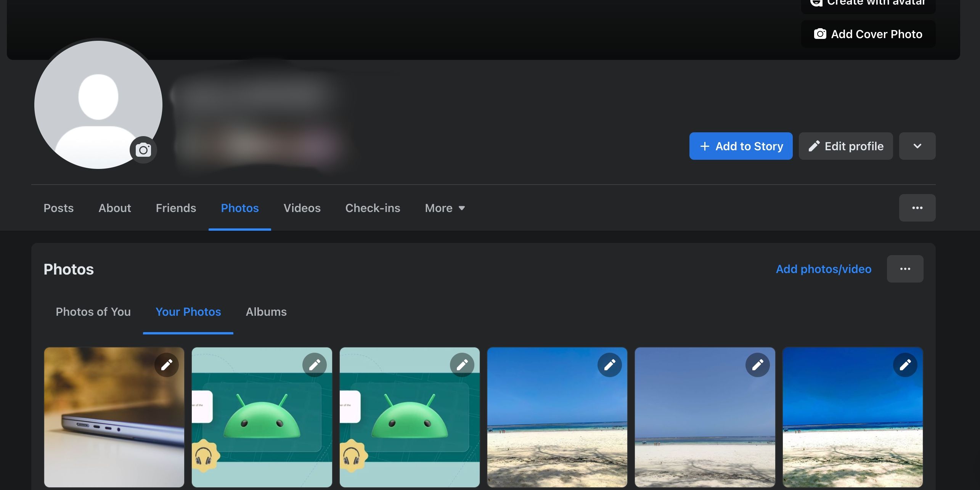Viewport: 980px width, 490px height.
Task: Click the Edit profile button
Action: click(x=845, y=146)
